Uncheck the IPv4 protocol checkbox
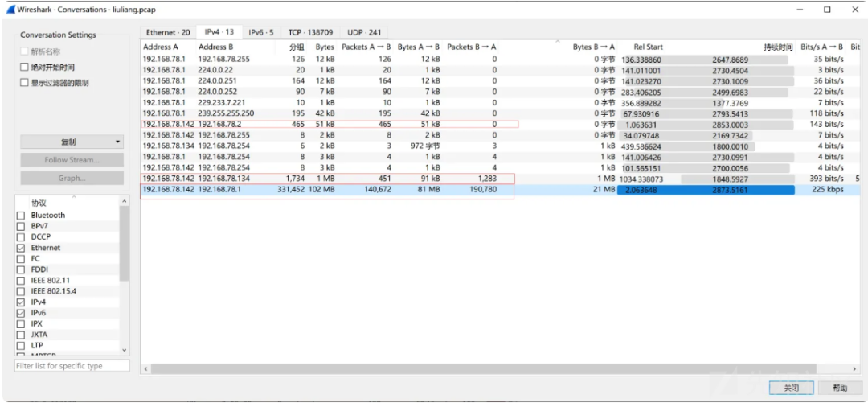The image size is (868, 403). (x=21, y=302)
